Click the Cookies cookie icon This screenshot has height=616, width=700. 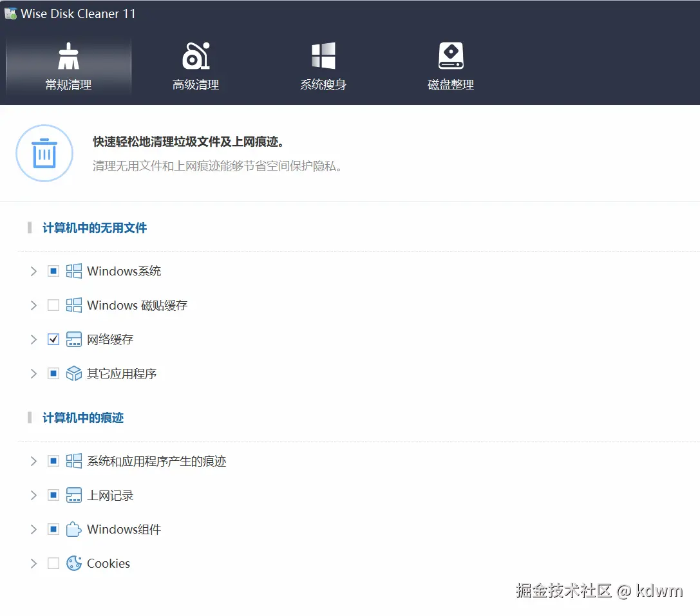click(73, 563)
